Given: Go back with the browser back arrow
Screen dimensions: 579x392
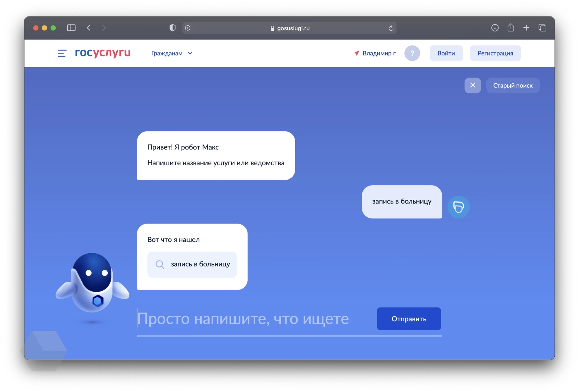Looking at the screenshot, I should point(89,28).
